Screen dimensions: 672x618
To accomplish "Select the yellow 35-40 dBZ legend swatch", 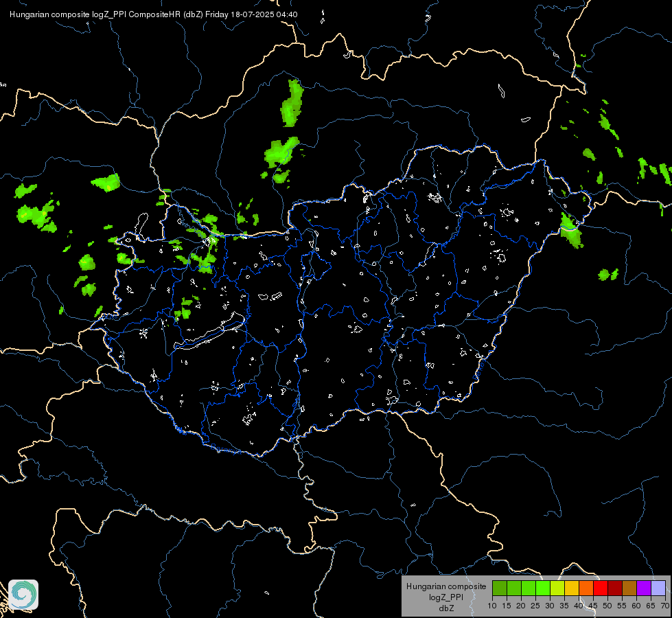I will [571, 588].
